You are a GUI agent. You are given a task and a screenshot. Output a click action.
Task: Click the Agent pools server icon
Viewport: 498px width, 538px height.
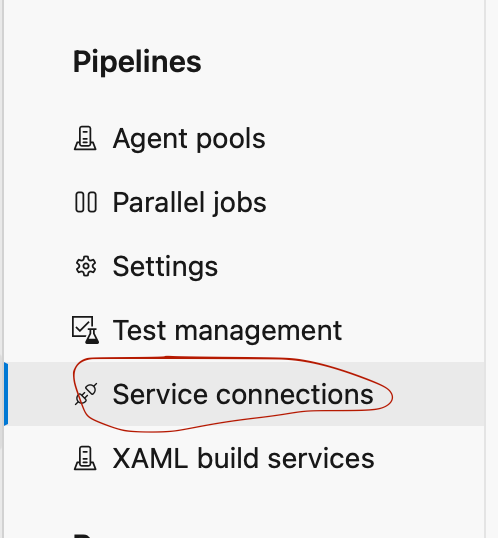point(85,138)
